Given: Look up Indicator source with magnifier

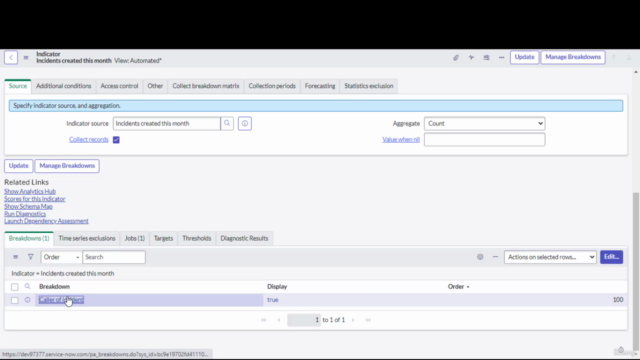Looking at the screenshot, I should (227, 123).
